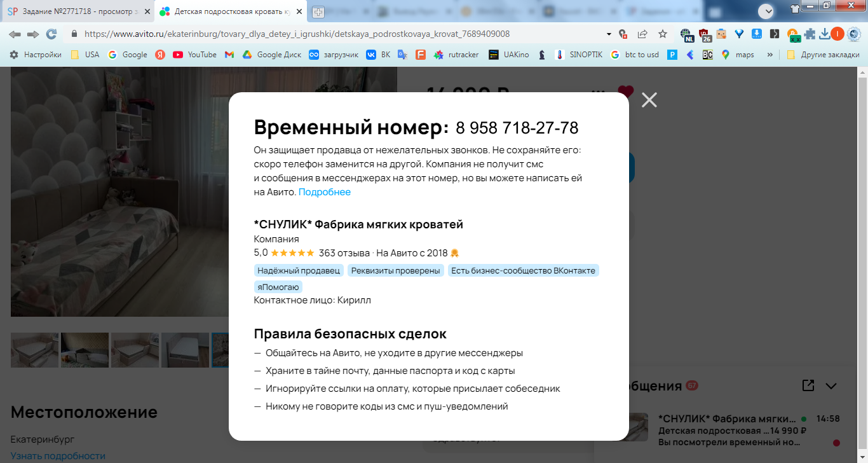Open the blue chevron bookmark icon

tap(689, 55)
